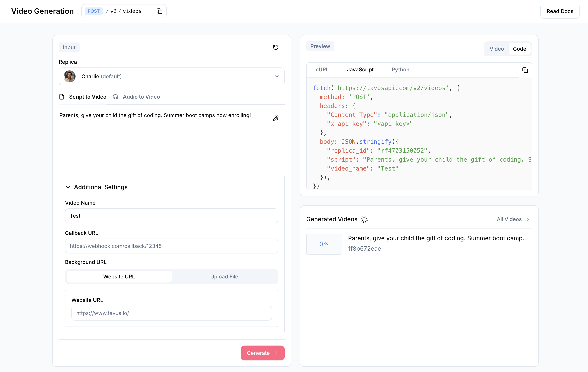Click the reset input icon
This screenshot has width=588, height=372.
pos(275,47)
